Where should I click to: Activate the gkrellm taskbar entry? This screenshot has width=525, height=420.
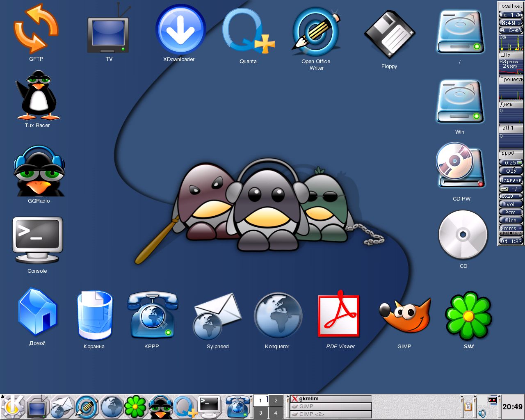click(x=331, y=399)
